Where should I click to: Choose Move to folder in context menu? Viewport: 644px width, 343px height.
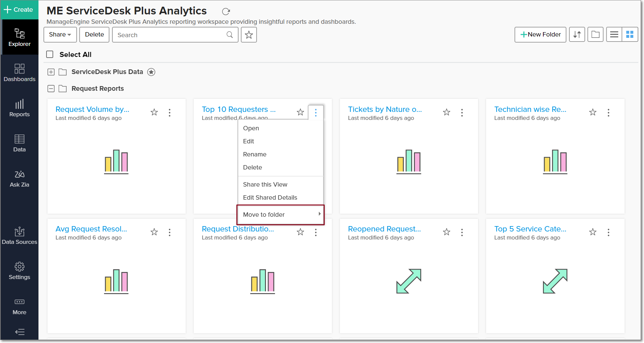264,215
